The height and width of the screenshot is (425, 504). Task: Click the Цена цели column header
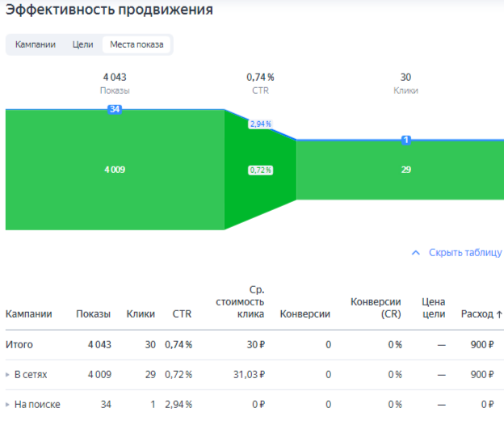point(433,308)
